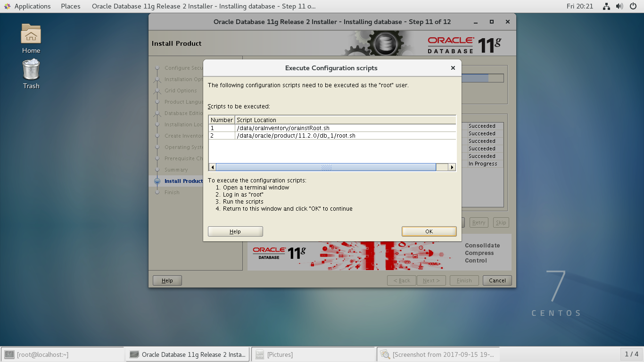
Task: Click the Retry button in installer
Action: [479, 222]
